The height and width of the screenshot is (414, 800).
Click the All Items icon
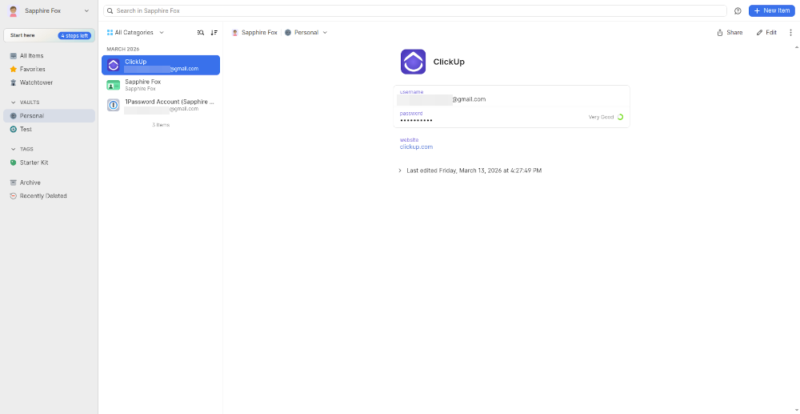pos(13,56)
